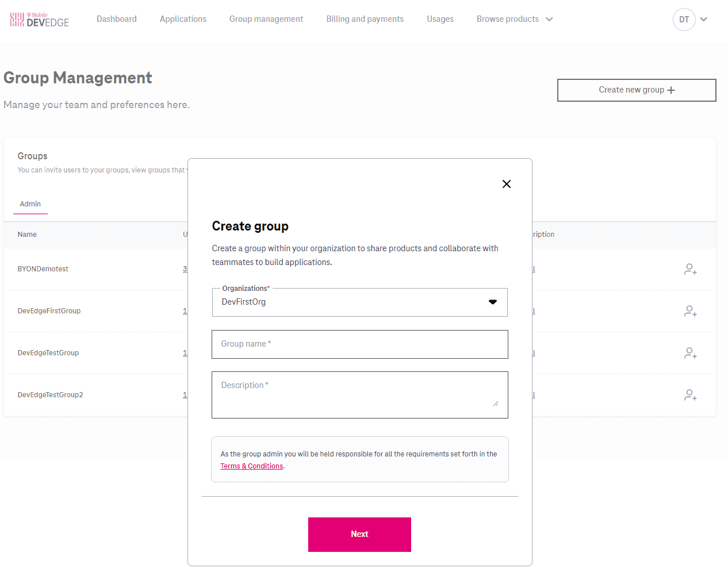Screen dimensions: 728x572
Task: Focus the Group name field
Action: point(359,344)
